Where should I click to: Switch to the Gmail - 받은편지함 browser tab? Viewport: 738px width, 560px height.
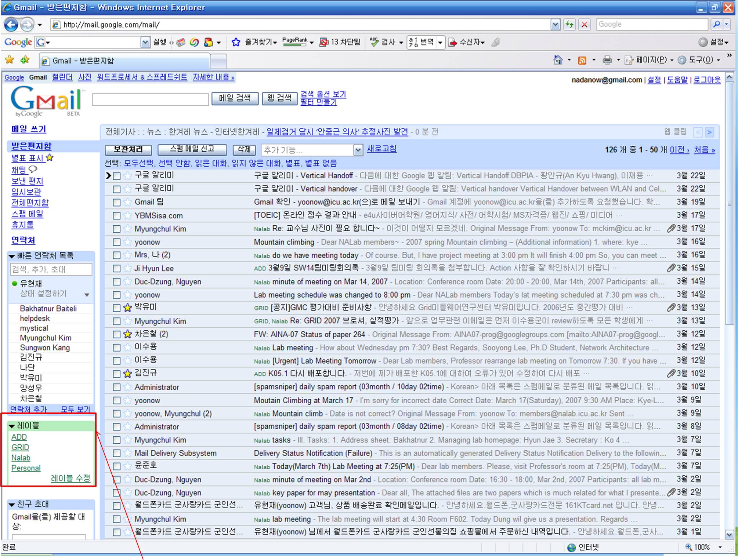pos(125,61)
